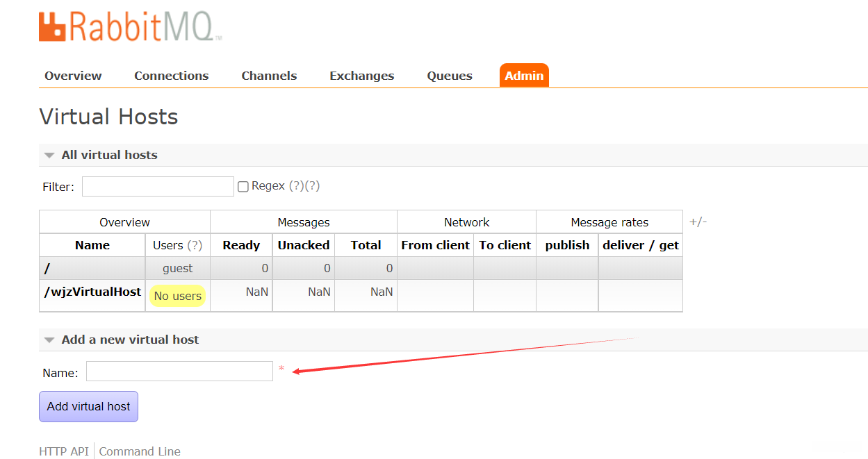The image size is (868, 459).
Task: Click the guest users cell
Action: [x=178, y=268]
